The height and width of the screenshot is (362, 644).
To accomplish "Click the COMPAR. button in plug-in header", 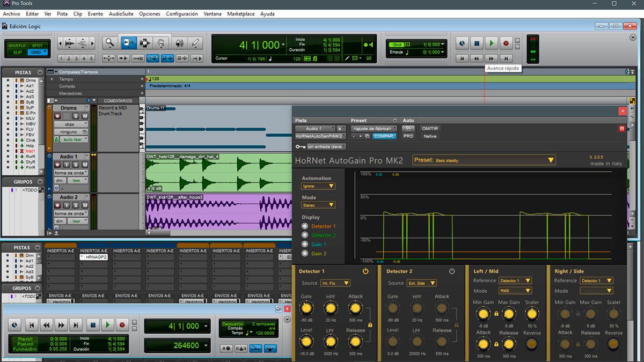I will 384,136.
